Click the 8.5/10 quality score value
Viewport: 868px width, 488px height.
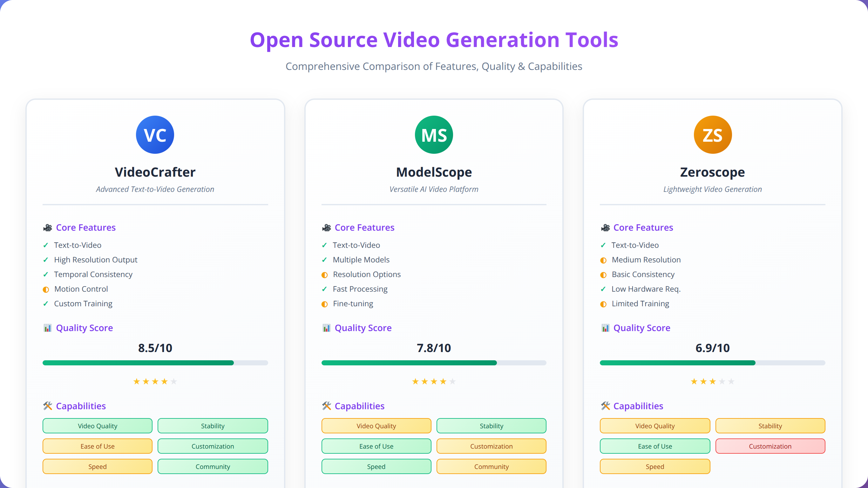tap(155, 348)
